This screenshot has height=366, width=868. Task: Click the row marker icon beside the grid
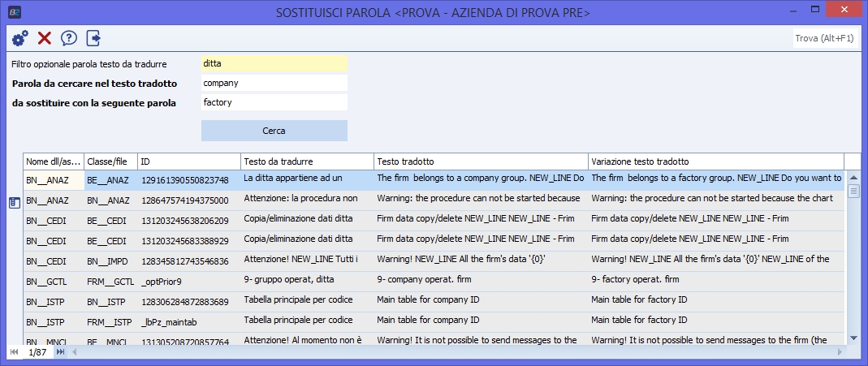point(15,203)
